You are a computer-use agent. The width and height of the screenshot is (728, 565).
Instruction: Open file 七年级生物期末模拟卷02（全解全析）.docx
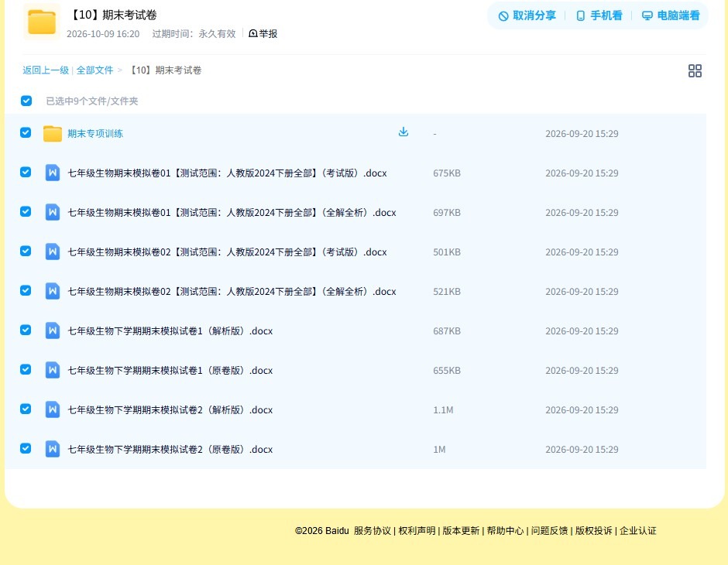pos(232,291)
